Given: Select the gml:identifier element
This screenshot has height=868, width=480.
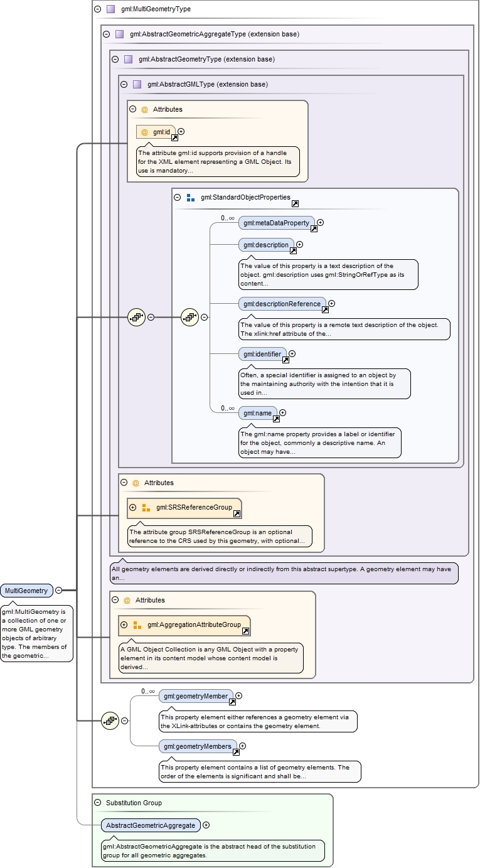Looking at the screenshot, I should (x=262, y=354).
